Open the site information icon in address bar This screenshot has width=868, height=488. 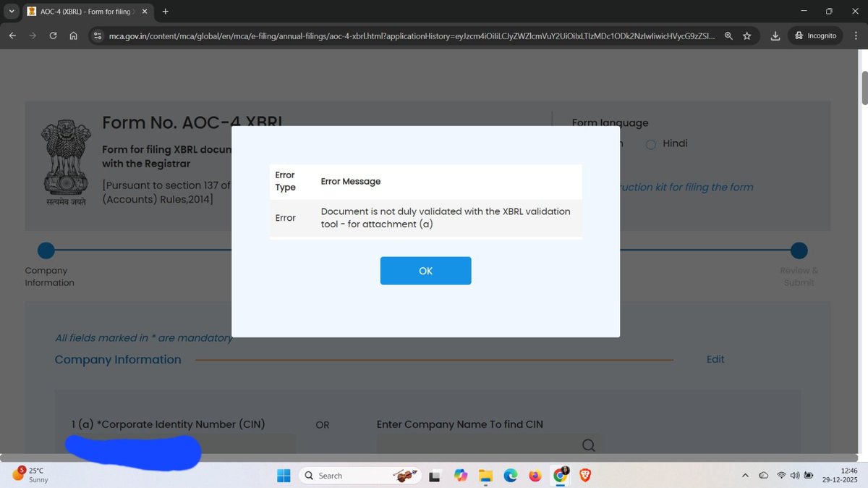point(98,35)
